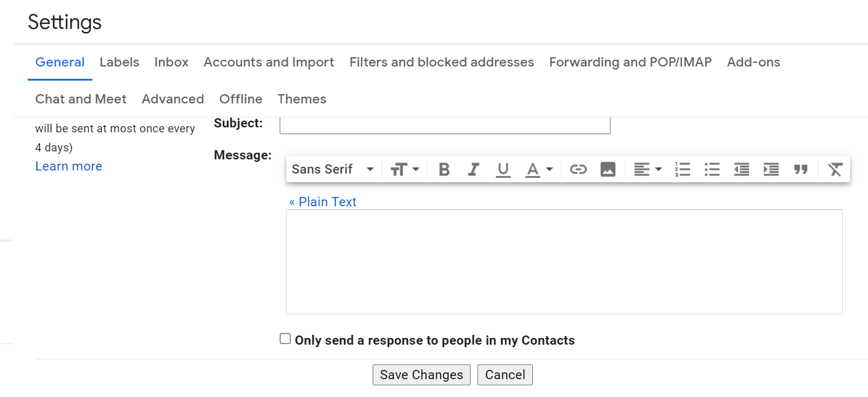This screenshot has width=868, height=397.
Task: Select the remove formatting icon
Action: pos(835,169)
